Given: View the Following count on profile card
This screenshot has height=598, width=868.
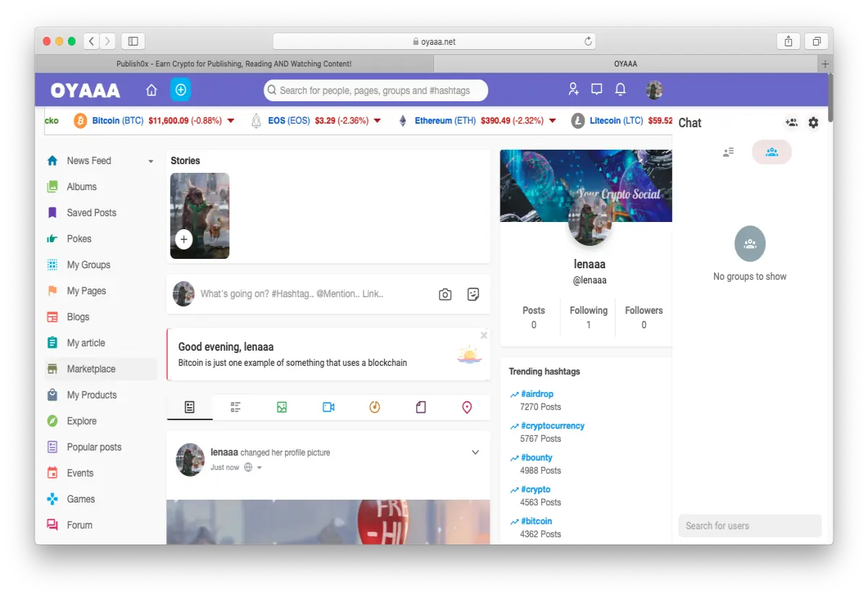Looking at the screenshot, I should point(588,317).
